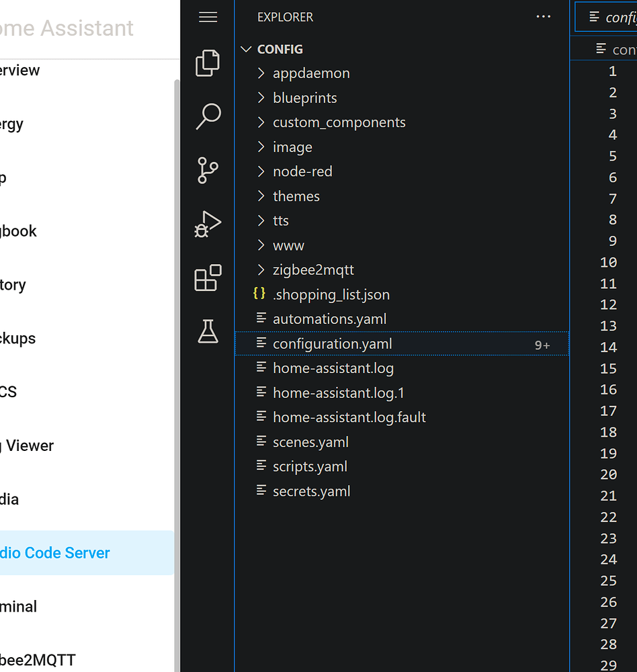Screen dimensions: 637x672
Task: Expand the blueprints folder
Action: click(304, 98)
